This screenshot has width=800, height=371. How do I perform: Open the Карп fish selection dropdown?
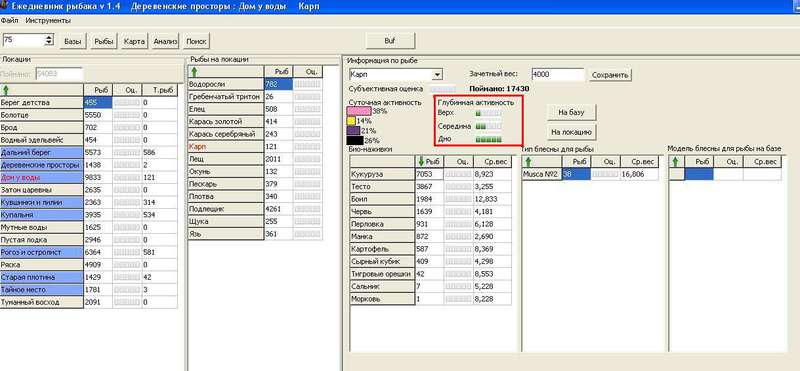pos(437,75)
